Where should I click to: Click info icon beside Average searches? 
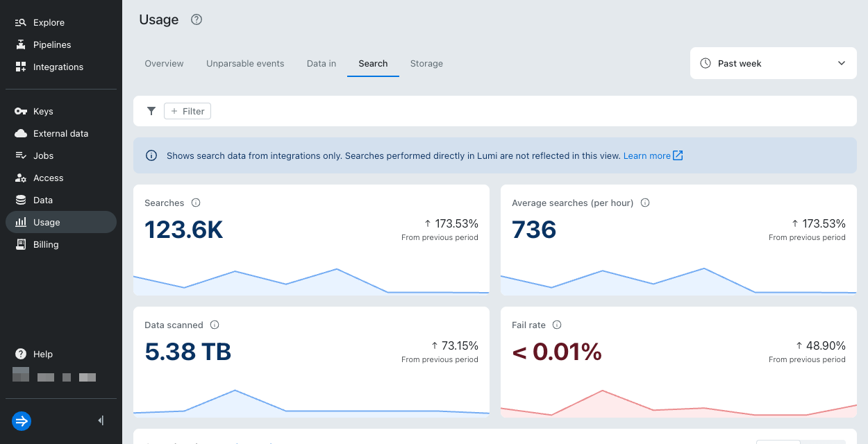[x=645, y=203]
